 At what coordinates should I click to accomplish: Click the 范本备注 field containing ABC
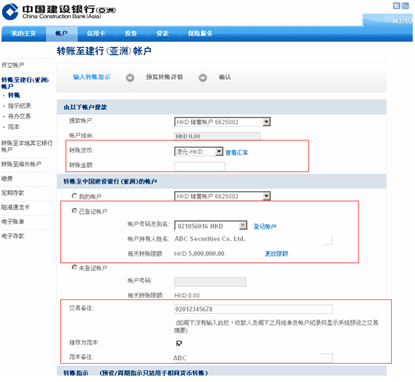(253, 358)
